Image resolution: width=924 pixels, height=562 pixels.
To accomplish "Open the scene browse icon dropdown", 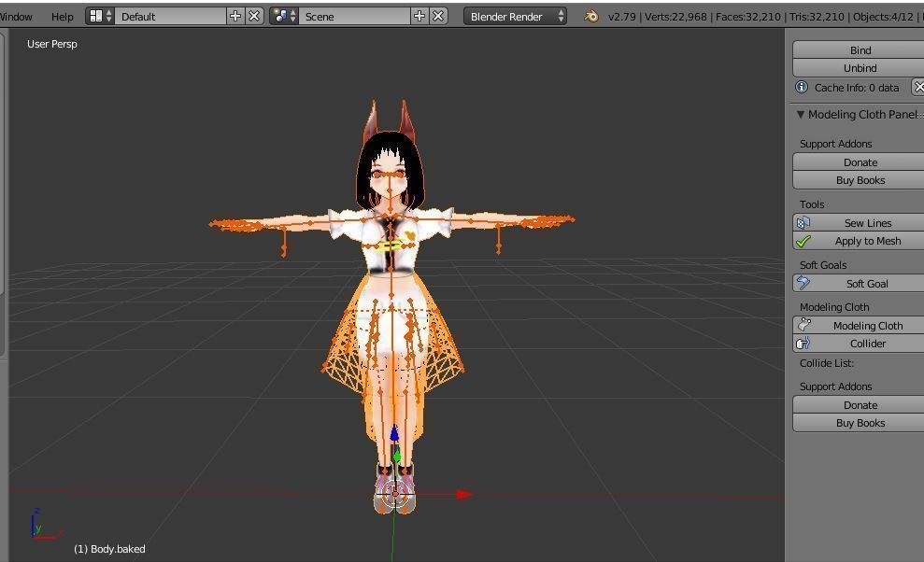I will point(284,17).
